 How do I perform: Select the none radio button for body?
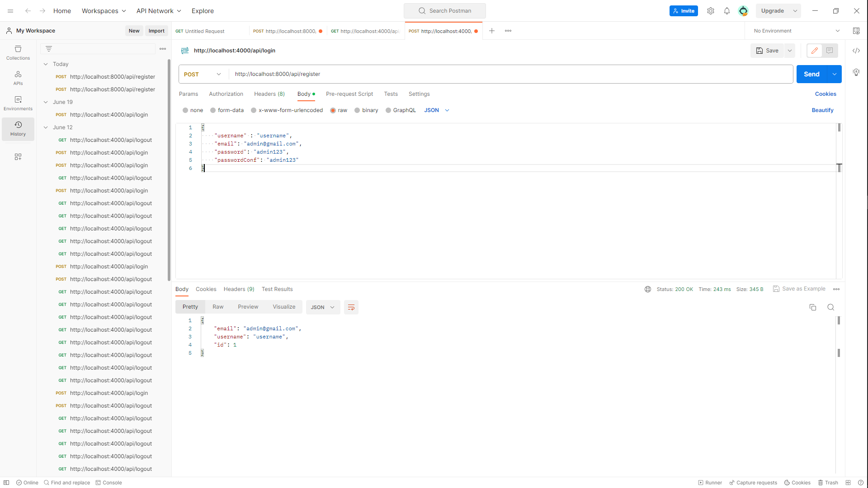(186, 110)
